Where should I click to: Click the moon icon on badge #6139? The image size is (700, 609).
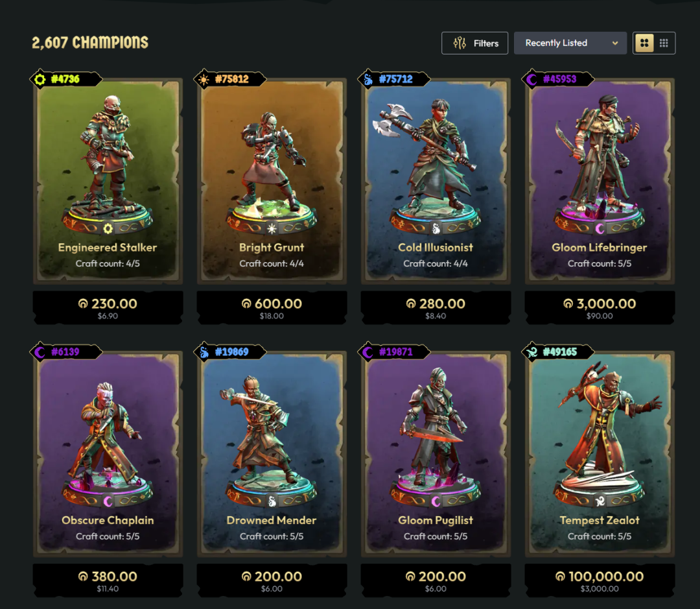[40, 352]
